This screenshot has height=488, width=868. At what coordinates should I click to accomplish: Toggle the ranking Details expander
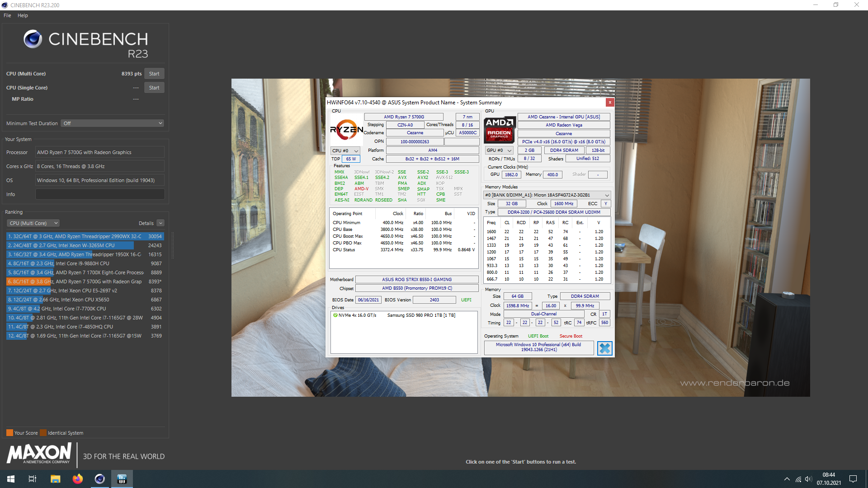point(160,223)
